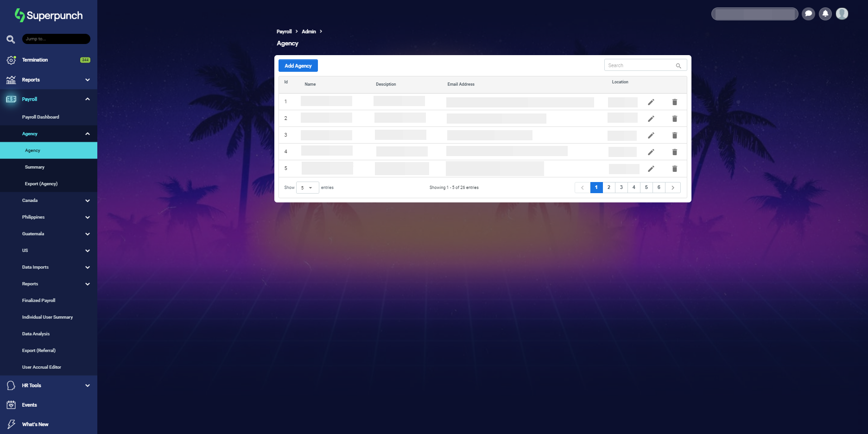Click the user profile avatar
Image resolution: width=868 pixels, height=434 pixels.
point(842,14)
